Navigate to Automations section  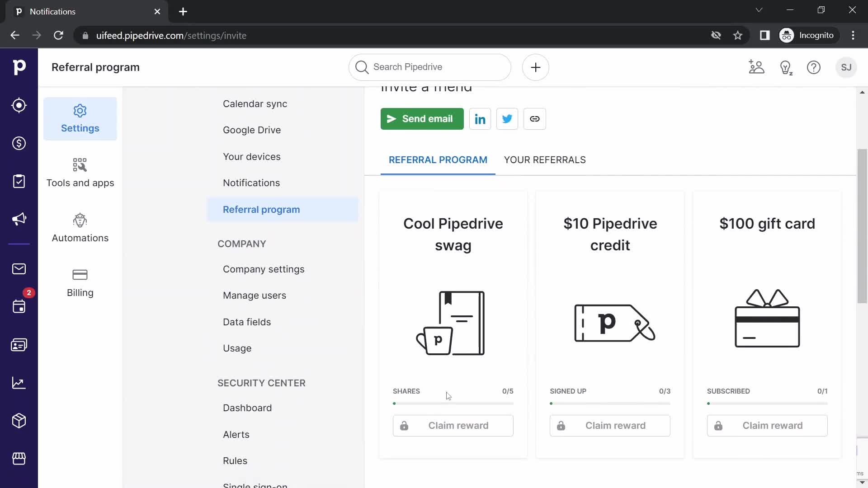click(x=80, y=228)
